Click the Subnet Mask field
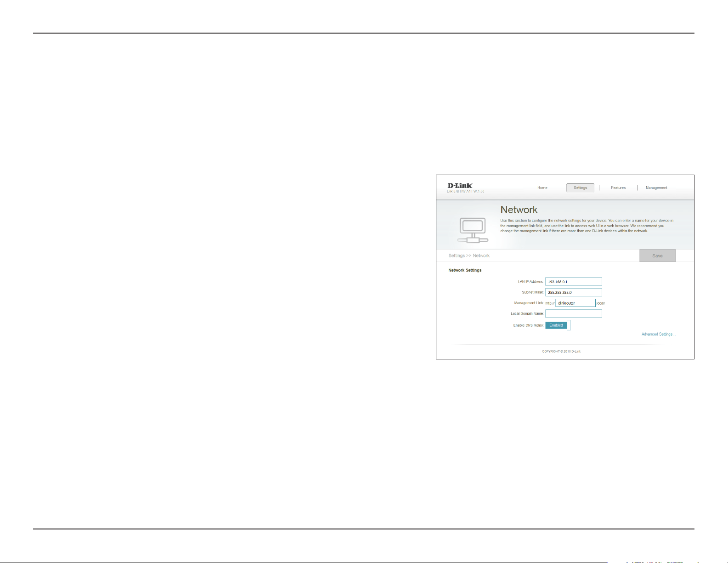The width and height of the screenshot is (728, 563). tap(573, 292)
